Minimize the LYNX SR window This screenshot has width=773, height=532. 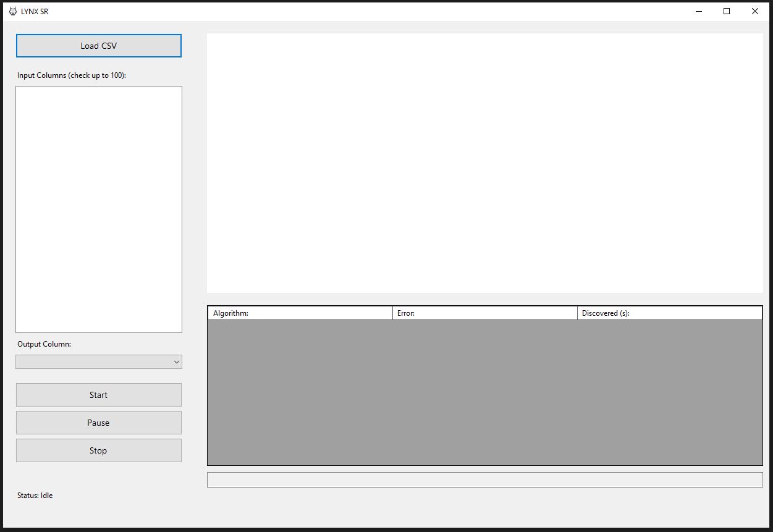[x=699, y=11]
